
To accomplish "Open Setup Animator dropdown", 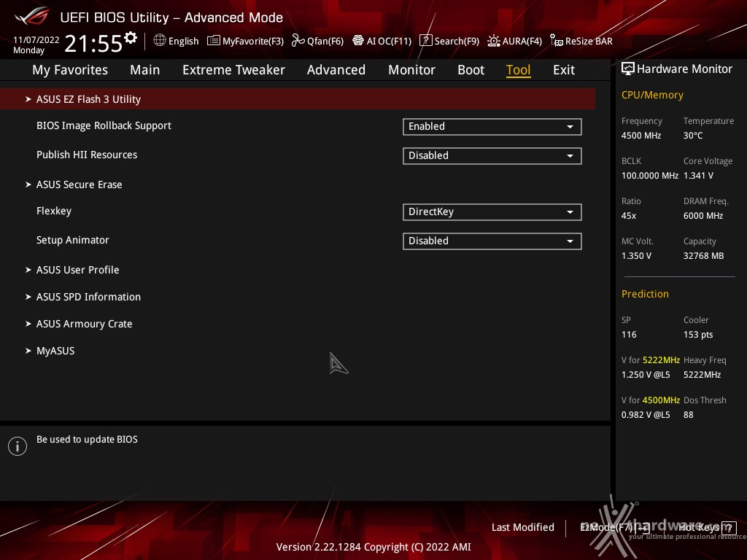I will [x=492, y=241].
